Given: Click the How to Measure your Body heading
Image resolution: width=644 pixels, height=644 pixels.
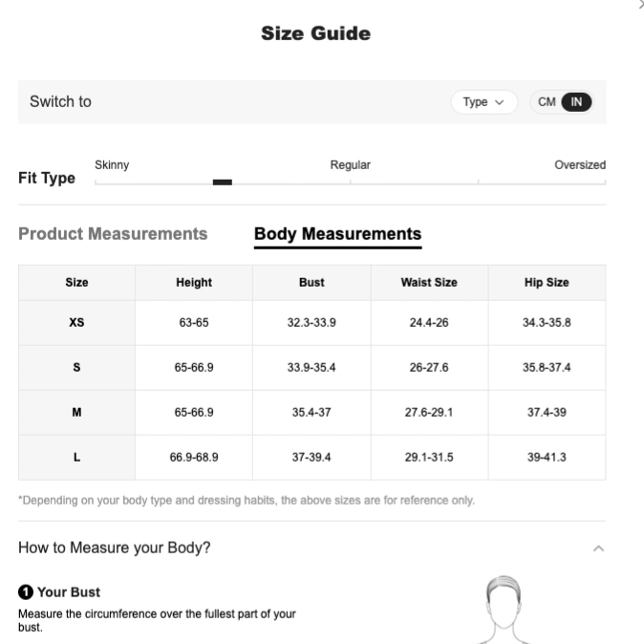Looking at the screenshot, I should pyautogui.click(x=114, y=547).
